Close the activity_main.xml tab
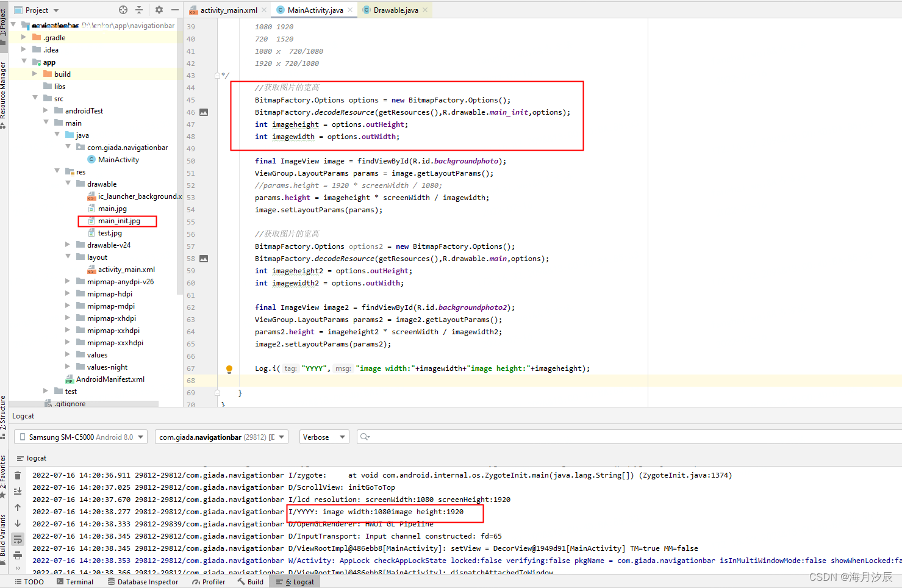 click(x=264, y=10)
